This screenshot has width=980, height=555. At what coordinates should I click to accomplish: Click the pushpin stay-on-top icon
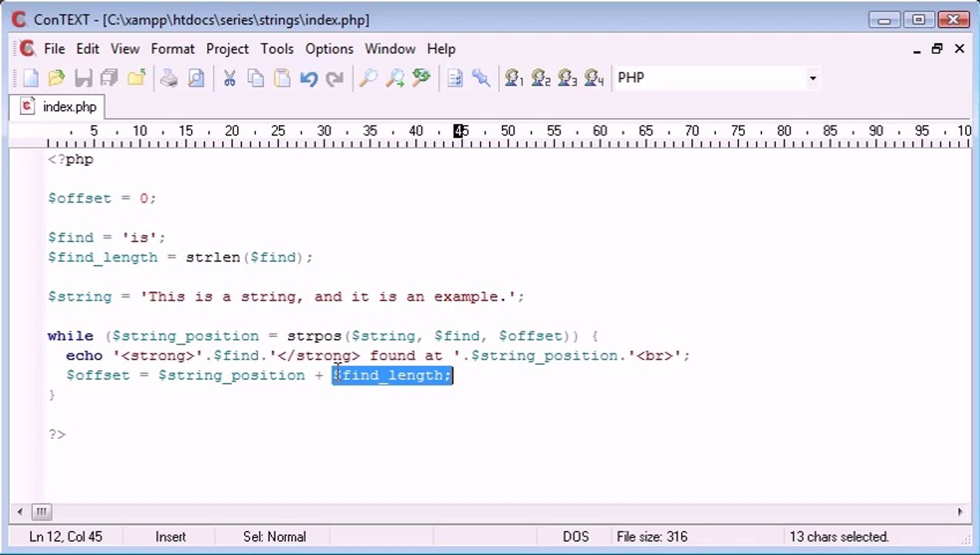click(x=482, y=78)
